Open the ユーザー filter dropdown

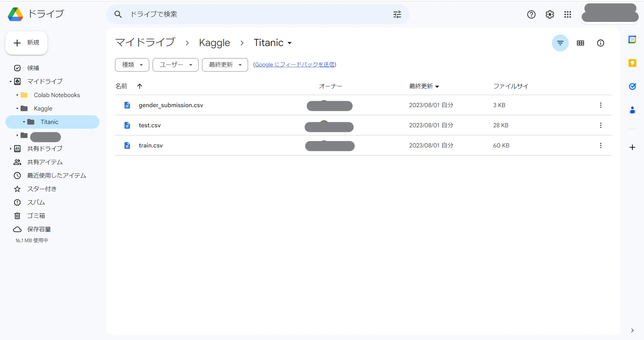tap(175, 65)
